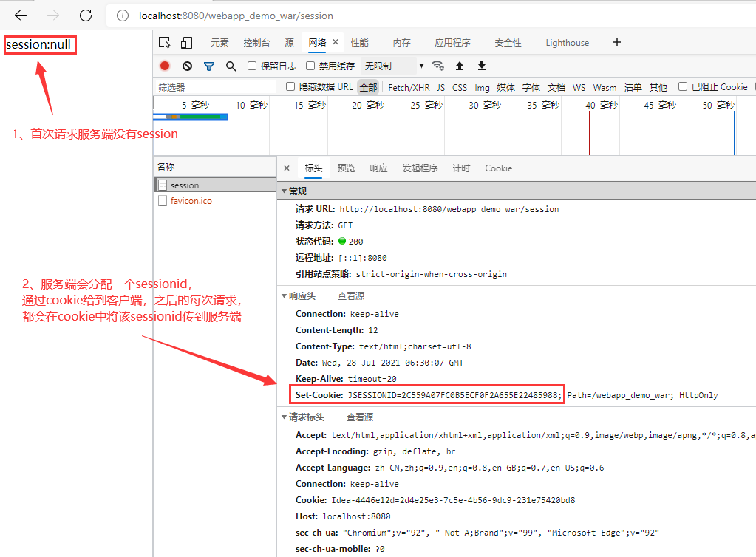Check the 隐藏数据 URL checkbox

290,86
